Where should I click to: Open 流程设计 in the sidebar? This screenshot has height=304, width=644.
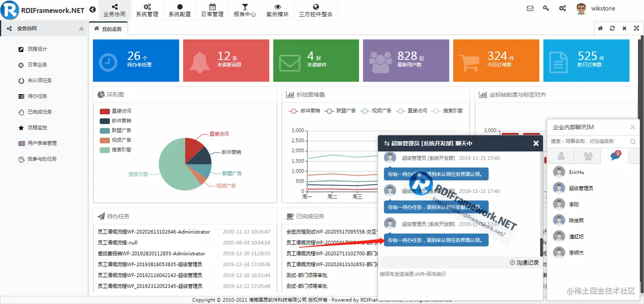[37, 49]
